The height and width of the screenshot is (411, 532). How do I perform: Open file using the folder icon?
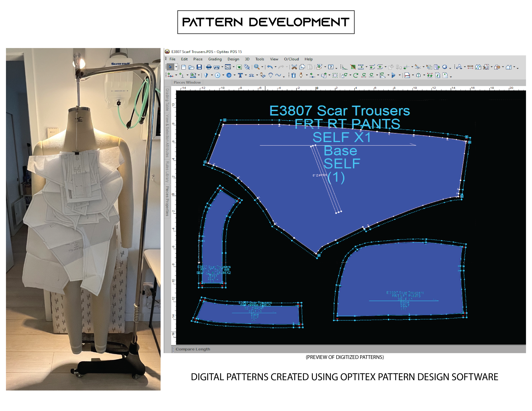(x=192, y=67)
